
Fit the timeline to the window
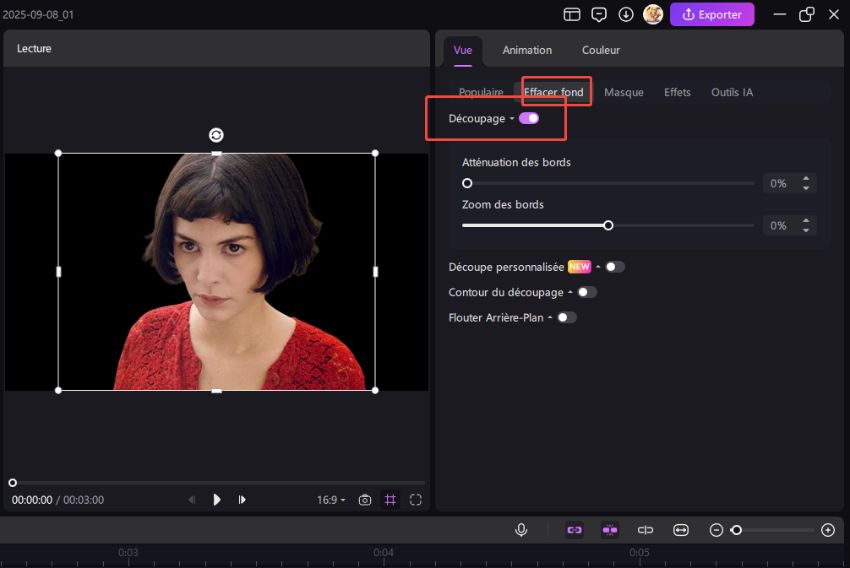pyautogui.click(x=681, y=530)
